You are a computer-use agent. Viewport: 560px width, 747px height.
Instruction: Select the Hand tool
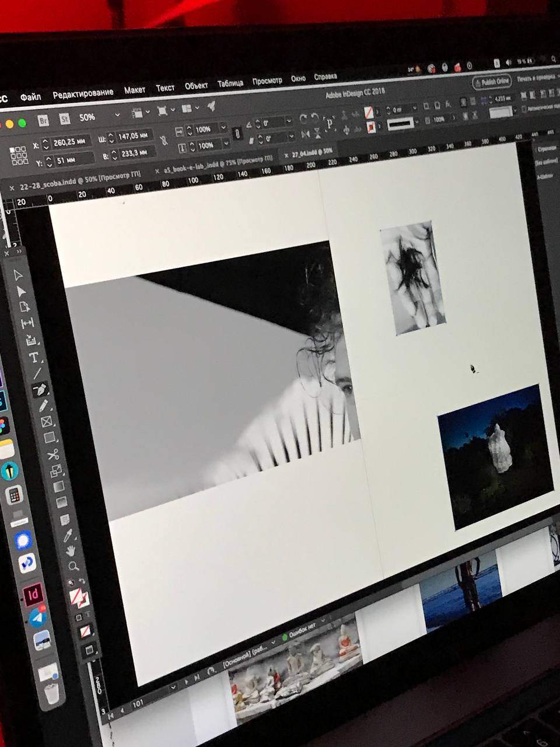point(71,550)
